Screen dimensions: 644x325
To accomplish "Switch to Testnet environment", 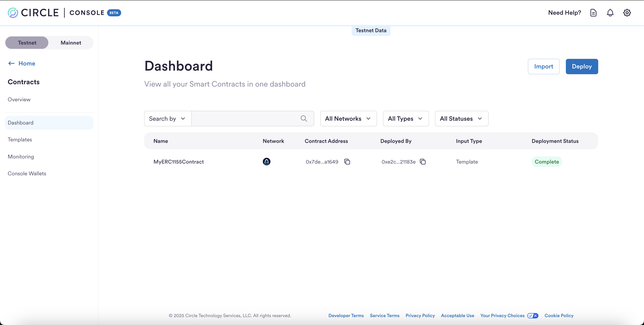I will pyautogui.click(x=27, y=43).
